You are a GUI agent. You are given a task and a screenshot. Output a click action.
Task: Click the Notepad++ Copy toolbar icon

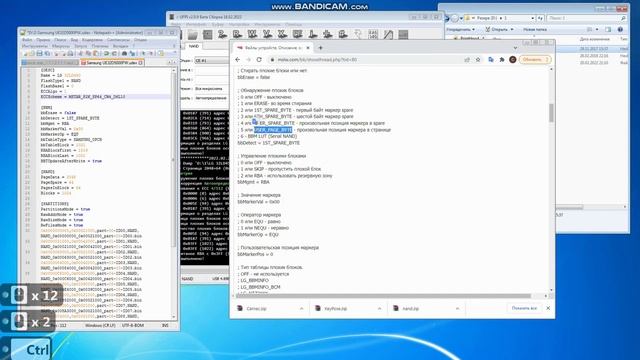pos(88,53)
